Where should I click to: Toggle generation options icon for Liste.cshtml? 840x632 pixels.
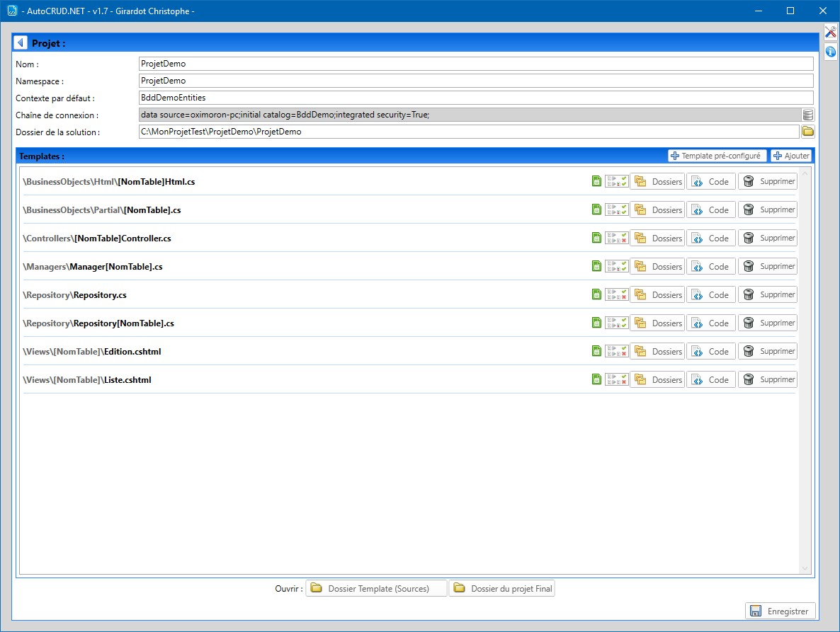point(617,380)
